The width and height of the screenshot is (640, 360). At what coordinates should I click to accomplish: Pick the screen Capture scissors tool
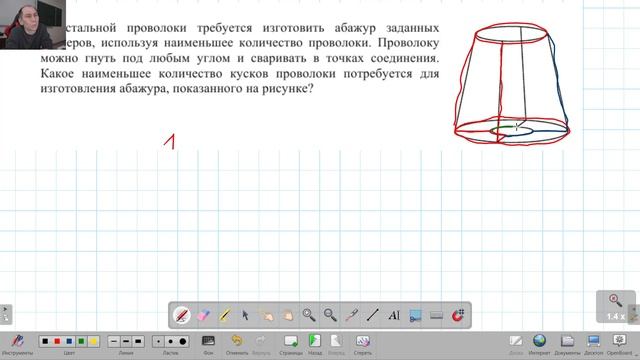click(x=415, y=315)
